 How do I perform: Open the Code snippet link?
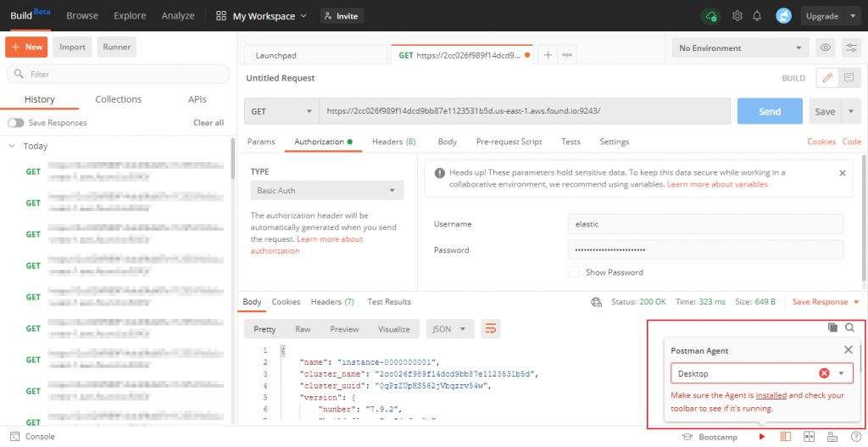[851, 142]
